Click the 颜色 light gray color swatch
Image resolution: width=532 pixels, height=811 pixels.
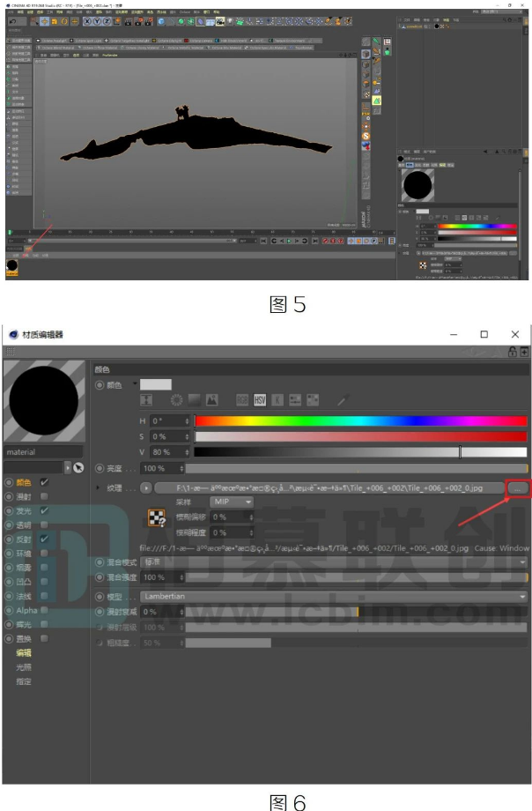pyautogui.click(x=156, y=384)
